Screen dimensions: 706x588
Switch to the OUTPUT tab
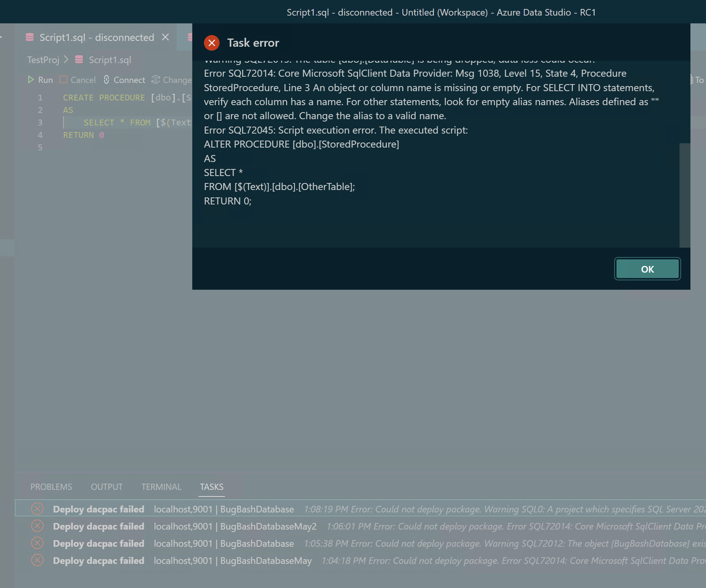pyautogui.click(x=106, y=486)
